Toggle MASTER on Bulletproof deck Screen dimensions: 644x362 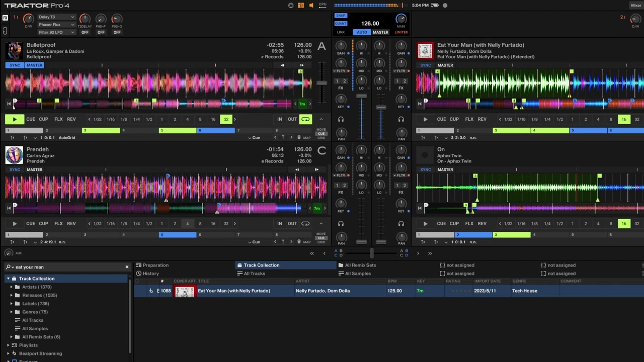click(x=35, y=65)
